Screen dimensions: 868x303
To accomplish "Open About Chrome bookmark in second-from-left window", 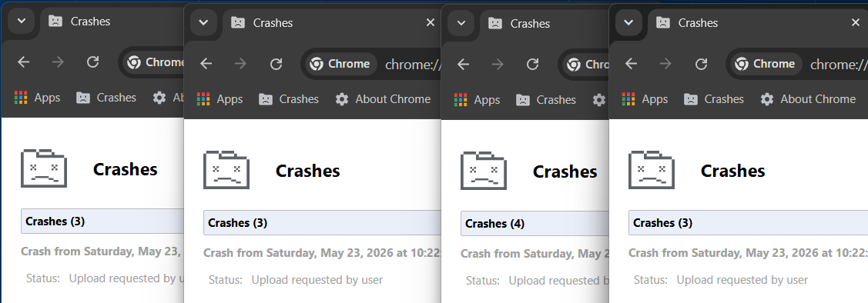I will point(383,99).
